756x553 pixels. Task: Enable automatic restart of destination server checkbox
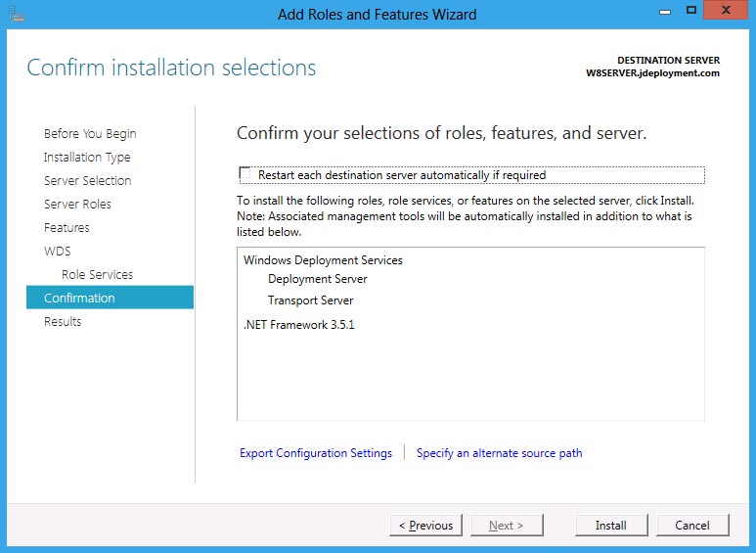pos(245,174)
